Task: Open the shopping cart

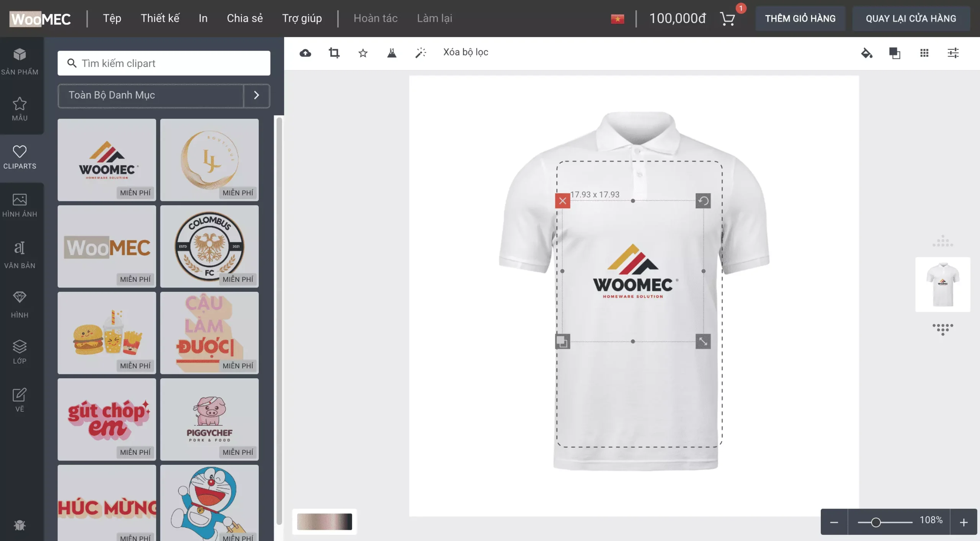Action: click(x=727, y=18)
